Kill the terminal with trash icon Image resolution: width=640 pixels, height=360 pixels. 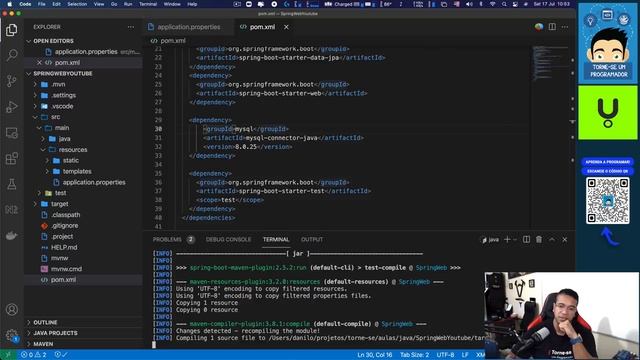(x=539, y=240)
